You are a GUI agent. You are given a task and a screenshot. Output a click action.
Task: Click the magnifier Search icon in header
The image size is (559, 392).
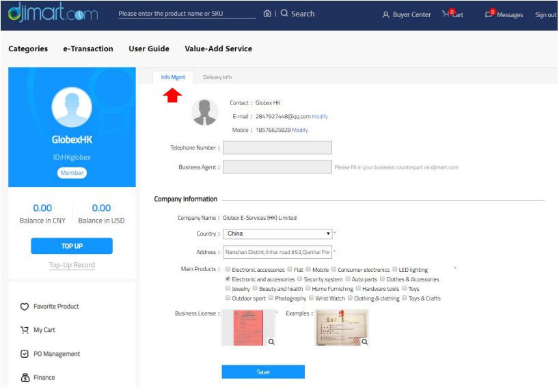[x=284, y=14]
